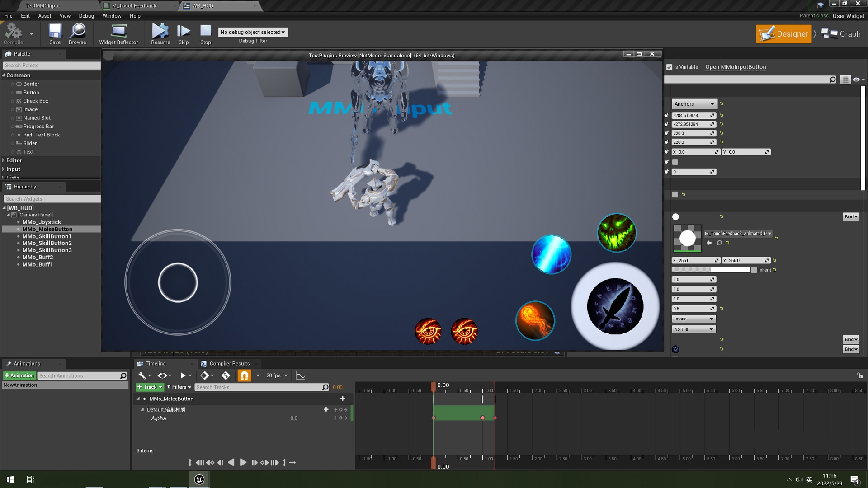This screenshot has height=488, width=868.
Task: Click the Unreal Engine taskbar icon
Action: [199, 479]
